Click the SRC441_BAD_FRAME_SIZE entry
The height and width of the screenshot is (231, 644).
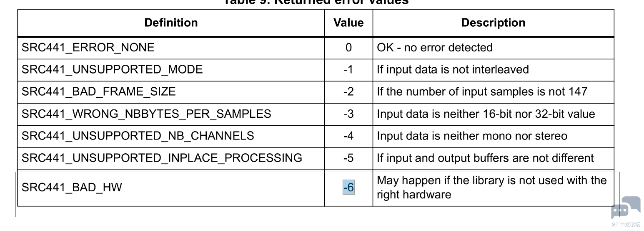pyautogui.click(x=99, y=91)
